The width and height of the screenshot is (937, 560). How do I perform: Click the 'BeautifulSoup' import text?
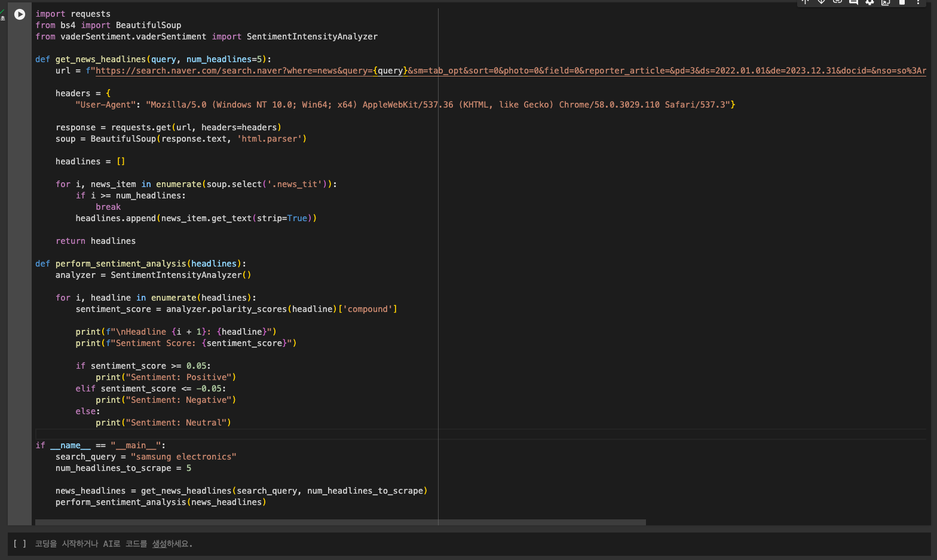(x=148, y=25)
